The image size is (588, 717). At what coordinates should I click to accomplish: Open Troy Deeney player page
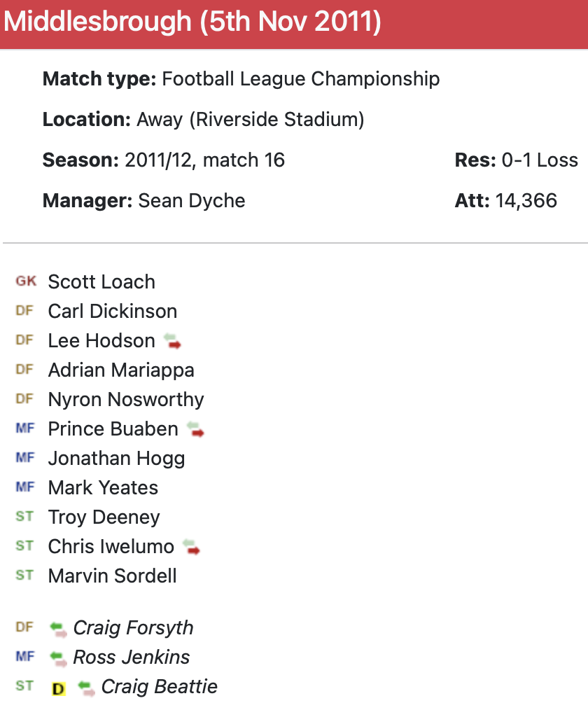(104, 517)
